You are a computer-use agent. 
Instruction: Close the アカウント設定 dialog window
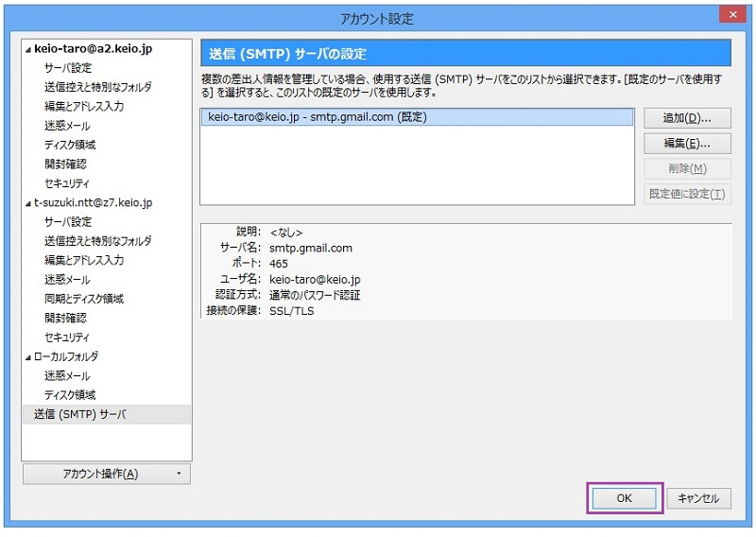point(733,14)
